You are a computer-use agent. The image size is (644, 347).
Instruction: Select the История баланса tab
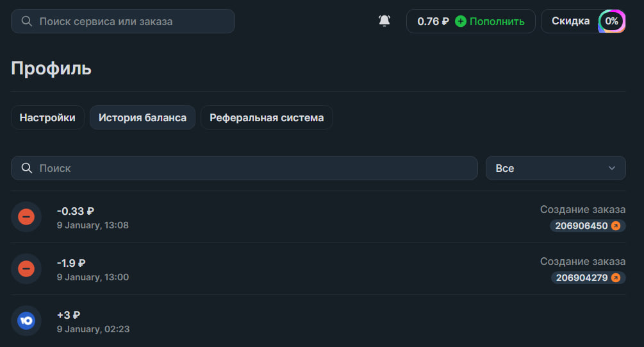click(x=142, y=117)
